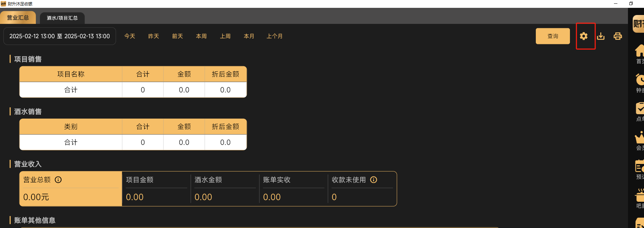Click info icon next to 营业总额
This screenshot has width=644, height=228.
click(x=58, y=180)
